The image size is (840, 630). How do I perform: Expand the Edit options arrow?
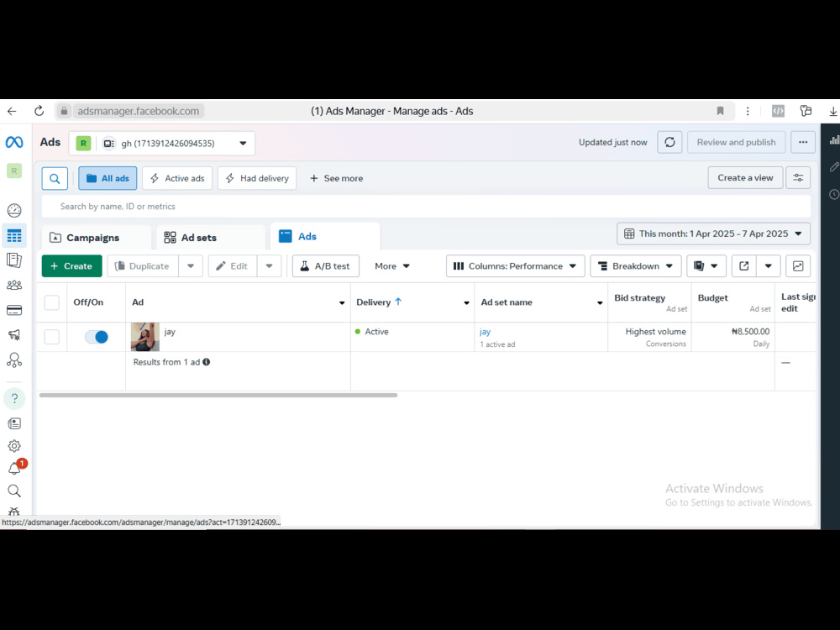[x=269, y=265]
